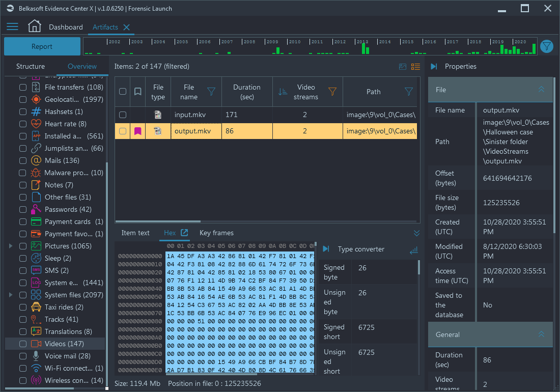Tick the checkbox for output.mkv row
Image resolution: width=560 pixels, height=392 pixels.
(x=123, y=131)
